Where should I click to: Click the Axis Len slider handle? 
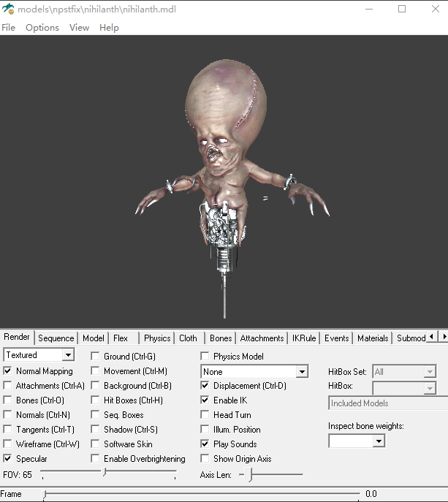coord(249,475)
